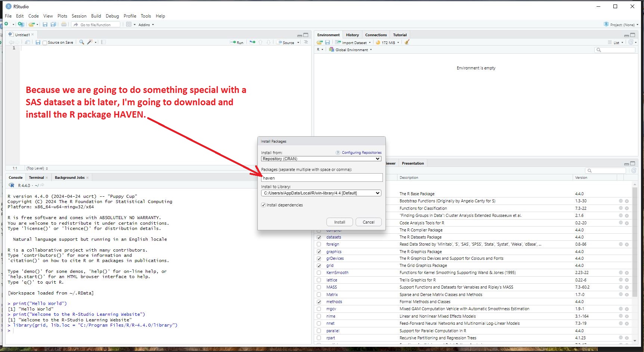
Task: Click the print document icon
Action: pyautogui.click(x=64, y=25)
